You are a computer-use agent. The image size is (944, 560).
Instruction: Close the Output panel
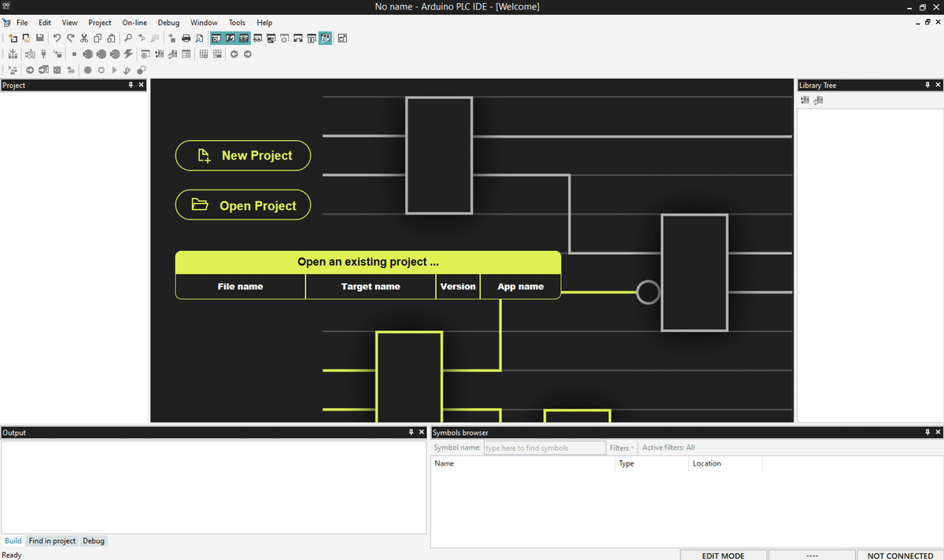coord(422,433)
